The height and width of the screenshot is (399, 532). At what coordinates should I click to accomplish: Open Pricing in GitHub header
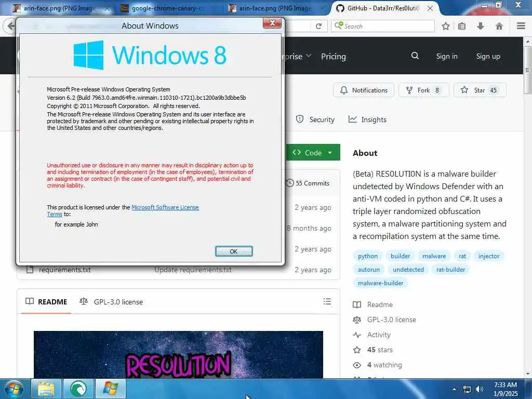point(334,56)
